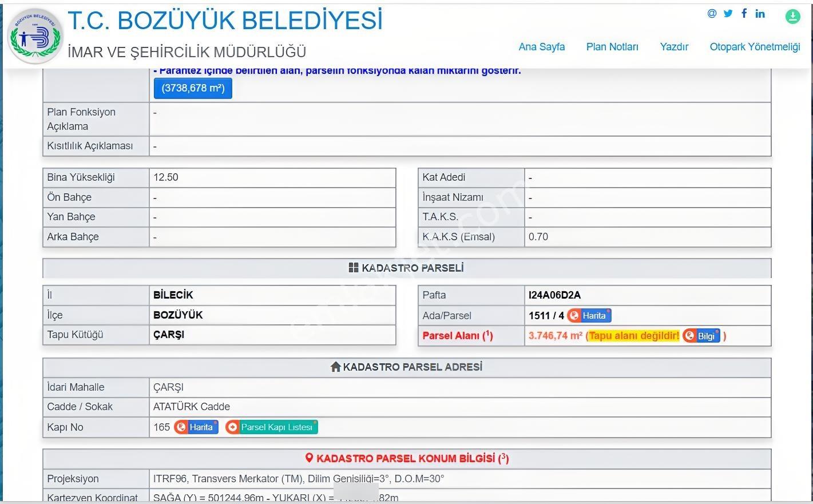Open Harita button next to Ada/Parsel 1511 / 4
The width and height of the screenshot is (813, 504).
tap(589, 315)
